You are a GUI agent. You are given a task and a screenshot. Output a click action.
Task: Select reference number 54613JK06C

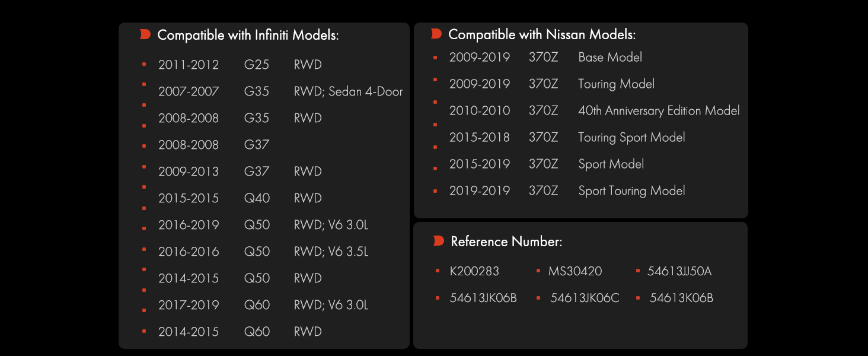[585, 298]
